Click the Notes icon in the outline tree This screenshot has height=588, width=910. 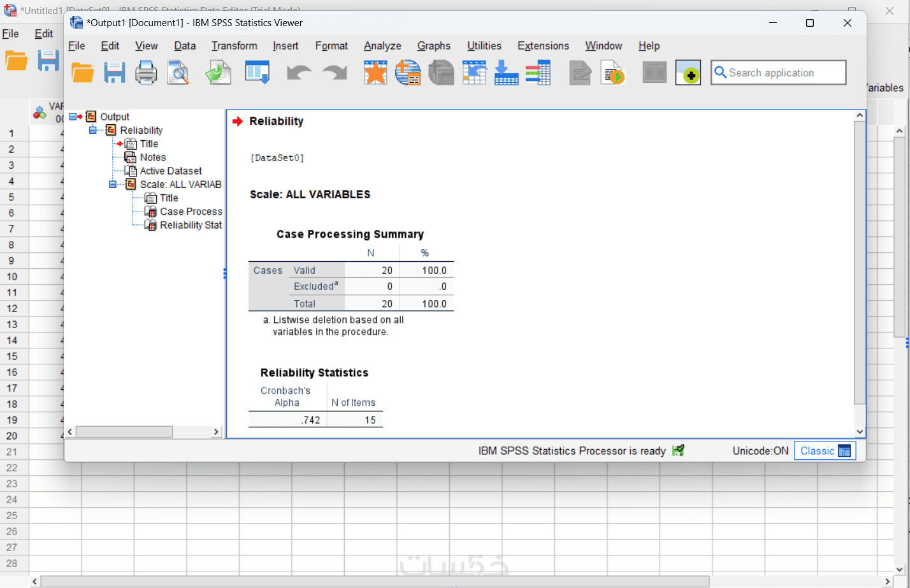pyautogui.click(x=130, y=157)
